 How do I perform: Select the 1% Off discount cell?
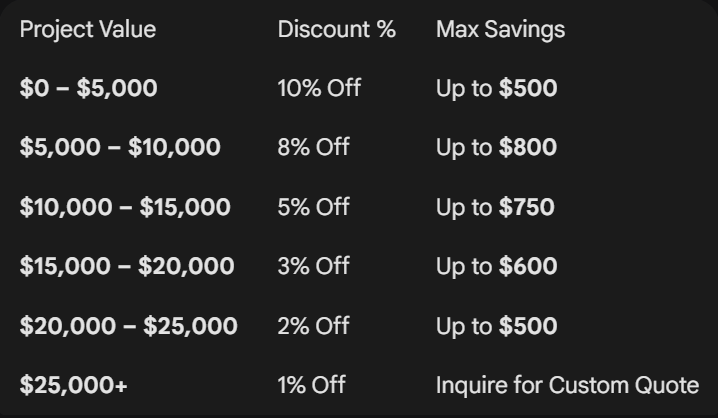click(x=312, y=385)
